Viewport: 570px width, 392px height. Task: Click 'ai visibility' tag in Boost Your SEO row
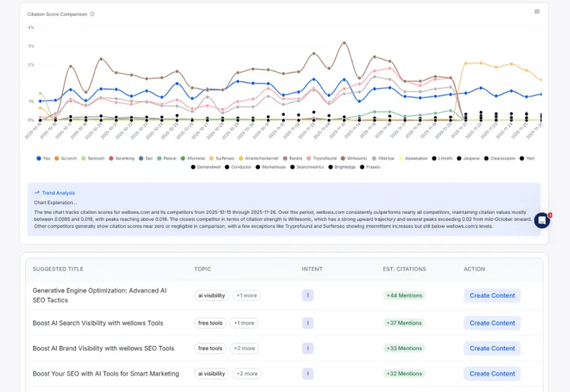click(211, 374)
